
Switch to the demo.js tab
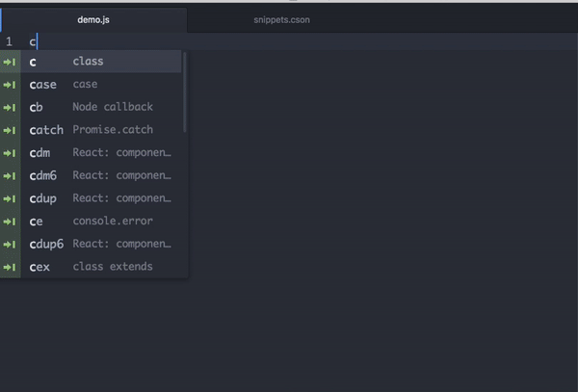pyautogui.click(x=93, y=20)
